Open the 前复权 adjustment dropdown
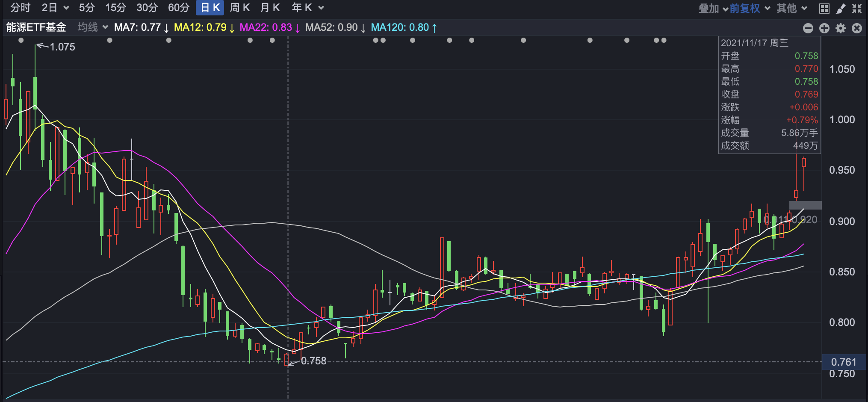This screenshot has width=868, height=402. tap(749, 8)
